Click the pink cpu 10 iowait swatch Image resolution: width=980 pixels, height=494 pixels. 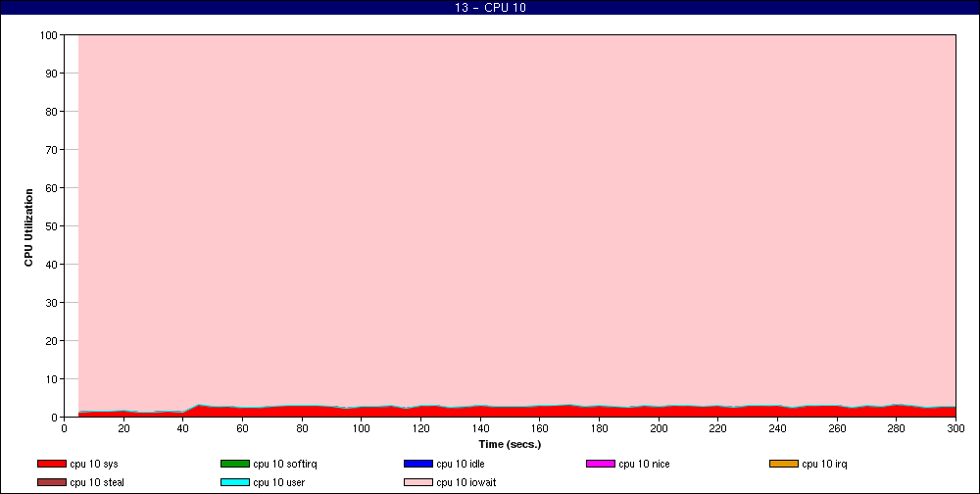[x=417, y=482]
